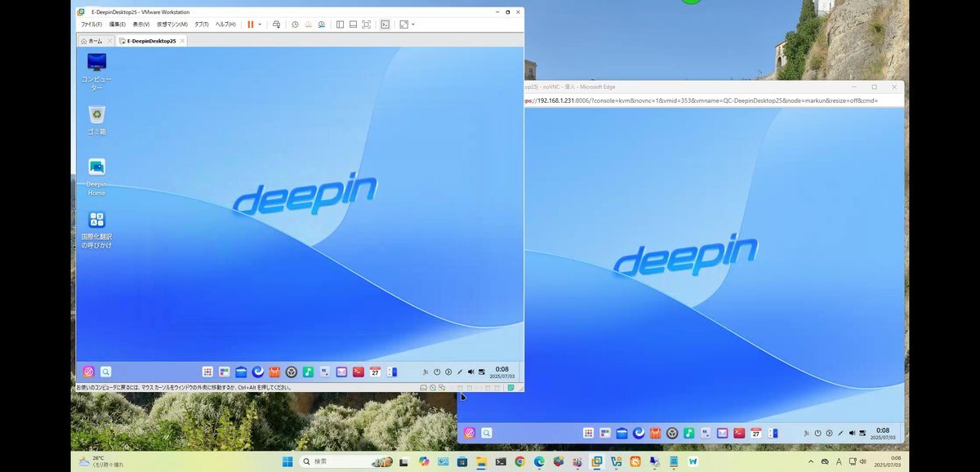Open the file manager in VMware deepin dock
The image size is (980, 472).
pyautogui.click(x=241, y=372)
